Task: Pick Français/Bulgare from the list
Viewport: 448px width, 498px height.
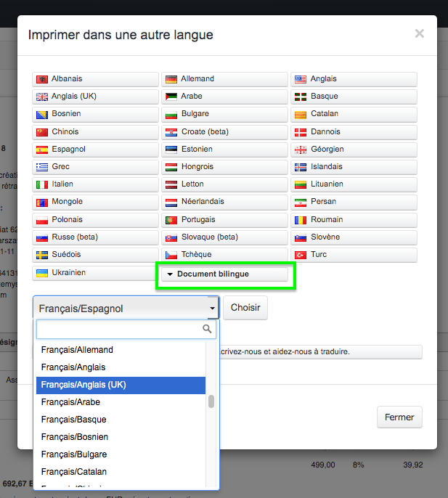Action: point(121,454)
